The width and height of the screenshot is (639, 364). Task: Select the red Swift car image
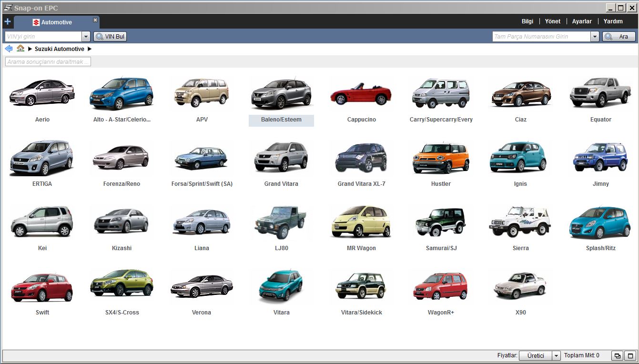pyautogui.click(x=42, y=287)
